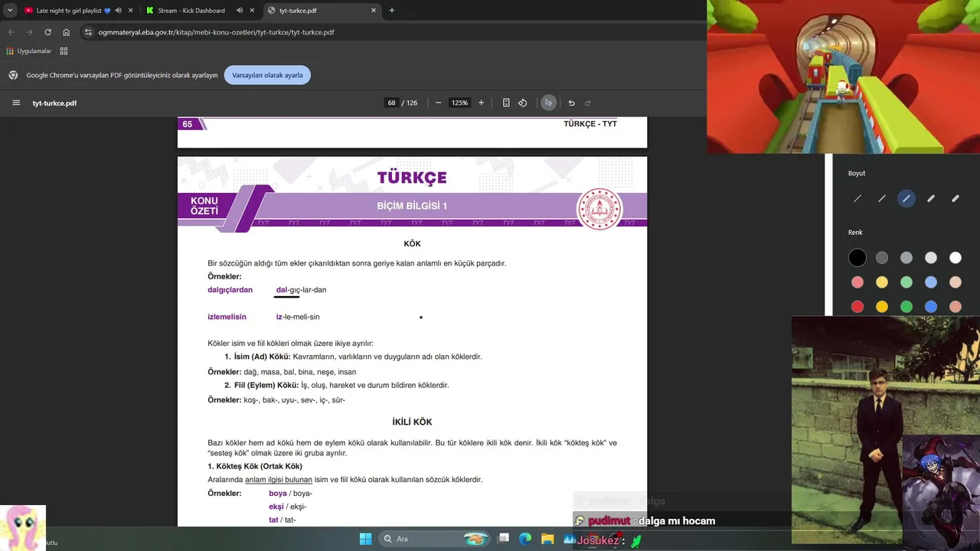Go forward in browser history
The image size is (980, 551).
pos(29,32)
